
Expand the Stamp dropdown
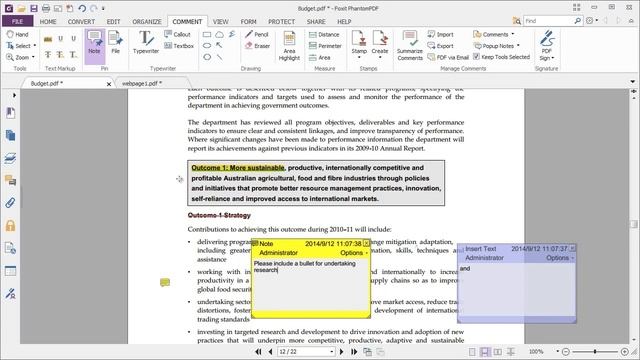tap(359, 58)
